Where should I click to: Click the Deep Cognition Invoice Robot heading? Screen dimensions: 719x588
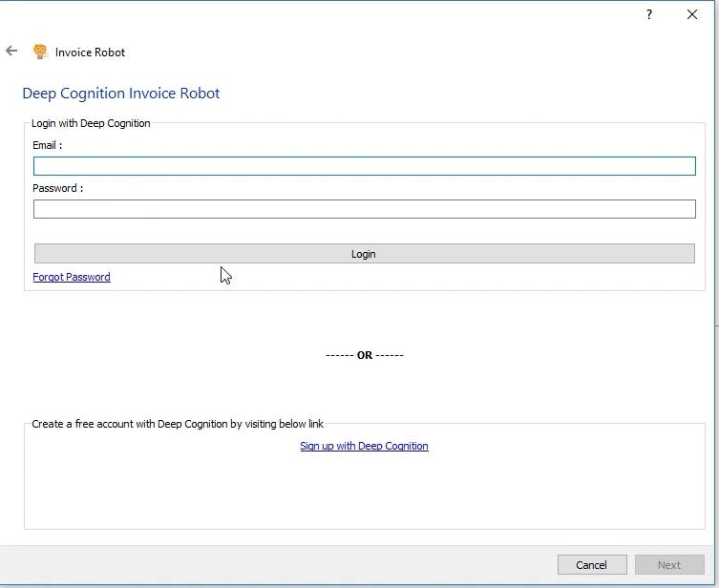coord(121,93)
